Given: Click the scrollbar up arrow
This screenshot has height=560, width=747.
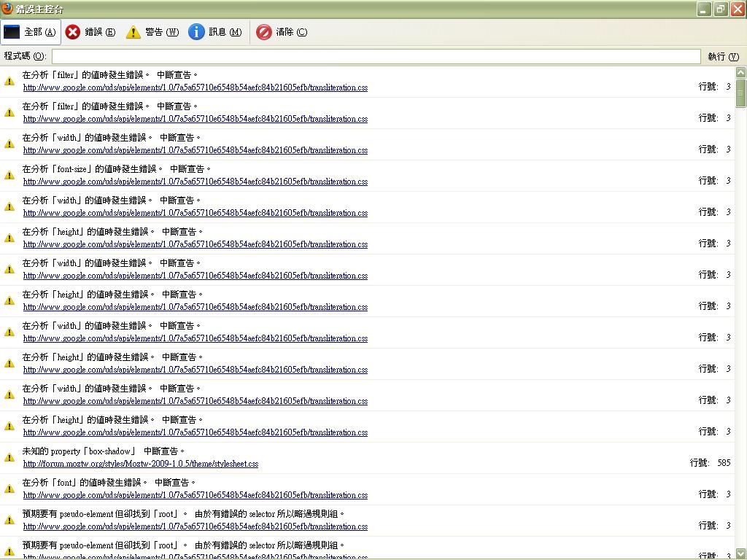Looking at the screenshot, I should 741,72.
